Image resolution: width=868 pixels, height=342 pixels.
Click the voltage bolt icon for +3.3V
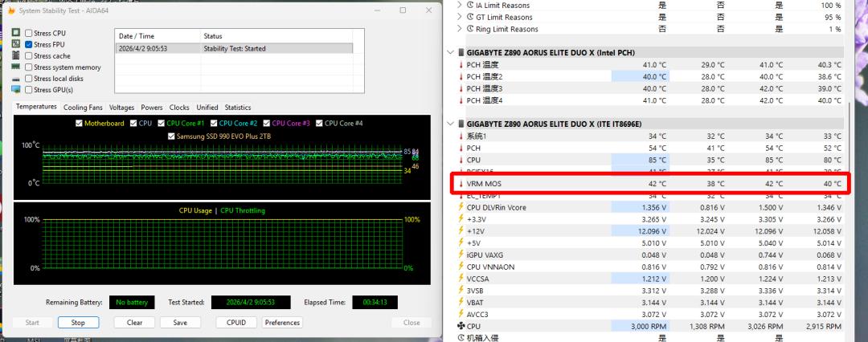pos(461,219)
